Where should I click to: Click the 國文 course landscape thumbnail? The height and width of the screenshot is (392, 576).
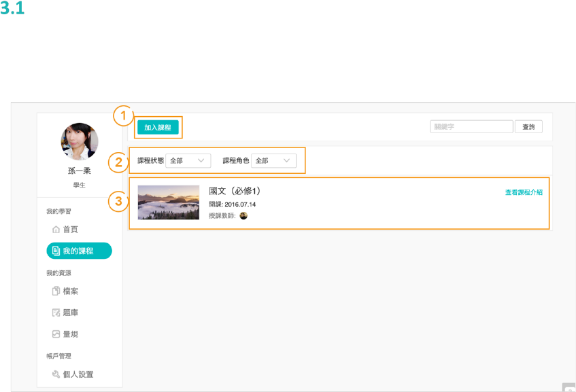point(169,202)
